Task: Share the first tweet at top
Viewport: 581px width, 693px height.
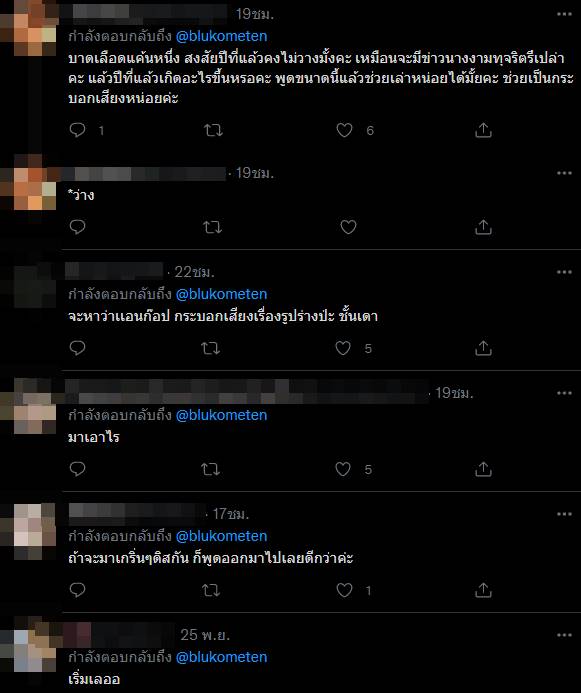Action: (x=483, y=130)
